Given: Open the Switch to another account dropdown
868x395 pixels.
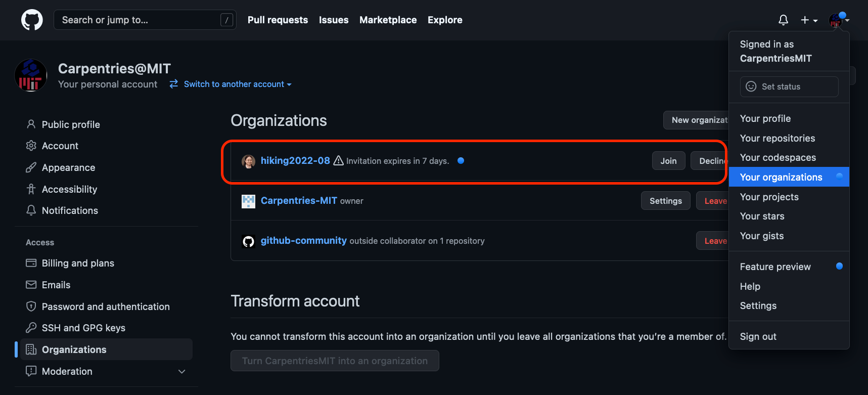Looking at the screenshot, I should (x=238, y=84).
